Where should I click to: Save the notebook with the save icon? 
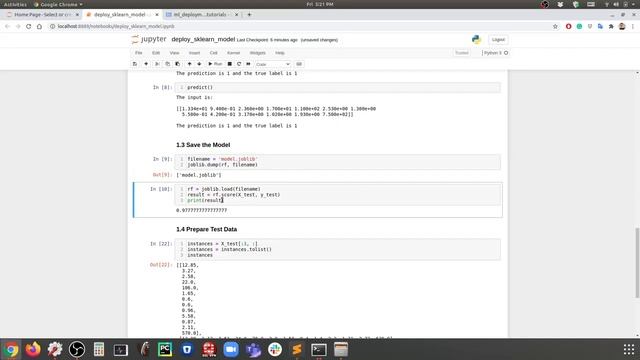coord(135,64)
